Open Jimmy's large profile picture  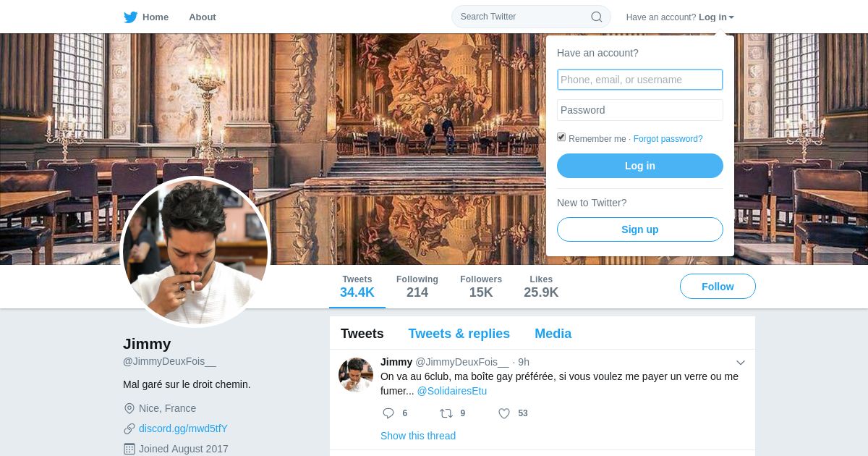195,252
